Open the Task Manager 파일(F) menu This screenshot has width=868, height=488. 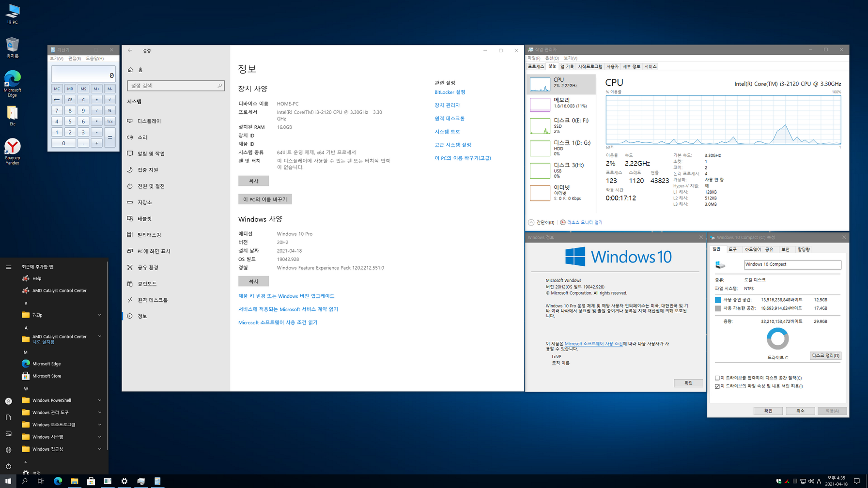(534, 58)
